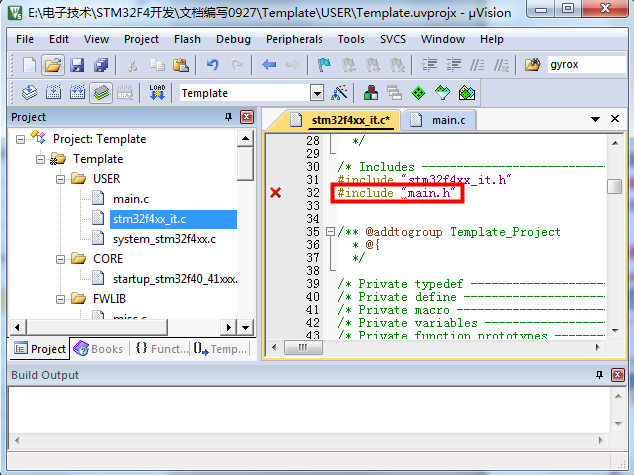Viewport: 634px width, 475px height.
Task: Fold the comment block at line 35
Action: pos(330,232)
